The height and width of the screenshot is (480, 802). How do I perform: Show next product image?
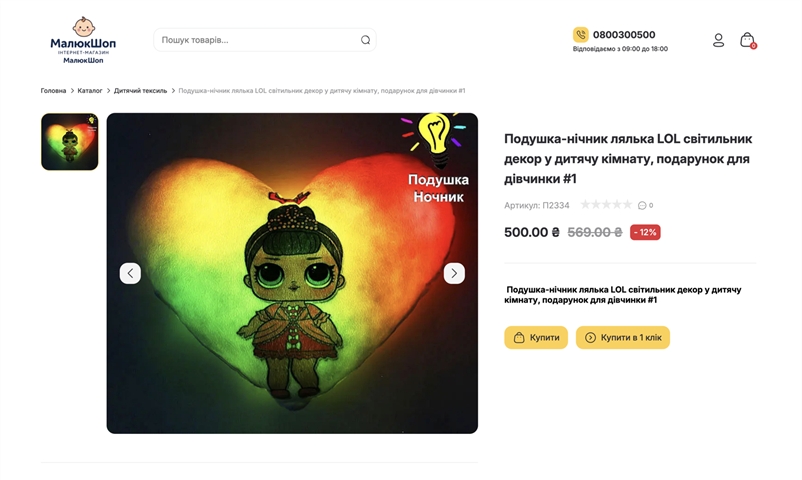(x=454, y=273)
